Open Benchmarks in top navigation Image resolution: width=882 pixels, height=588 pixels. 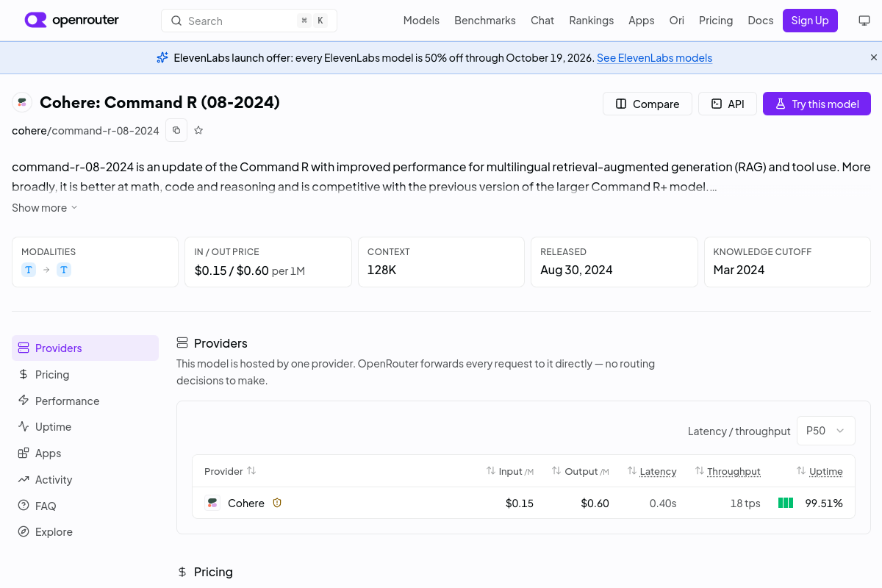coord(485,21)
